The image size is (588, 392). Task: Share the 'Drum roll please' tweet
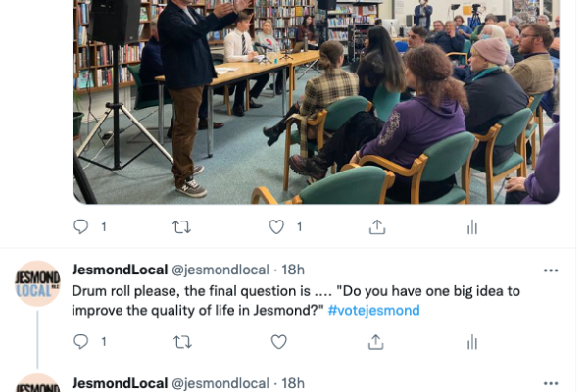(376, 342)
